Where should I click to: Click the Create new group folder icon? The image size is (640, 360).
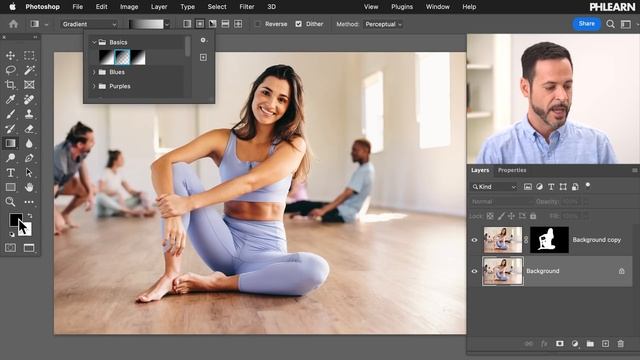click(590, 344)
